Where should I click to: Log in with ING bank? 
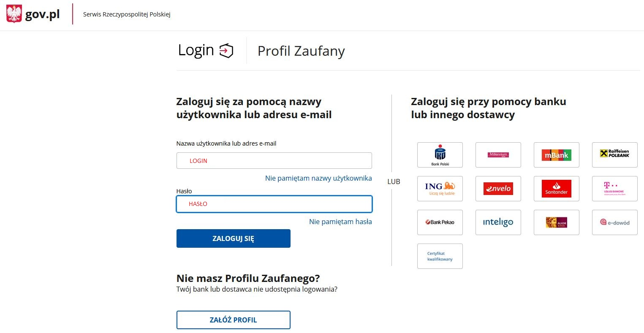pyautogui.click(x=440, y=189)
